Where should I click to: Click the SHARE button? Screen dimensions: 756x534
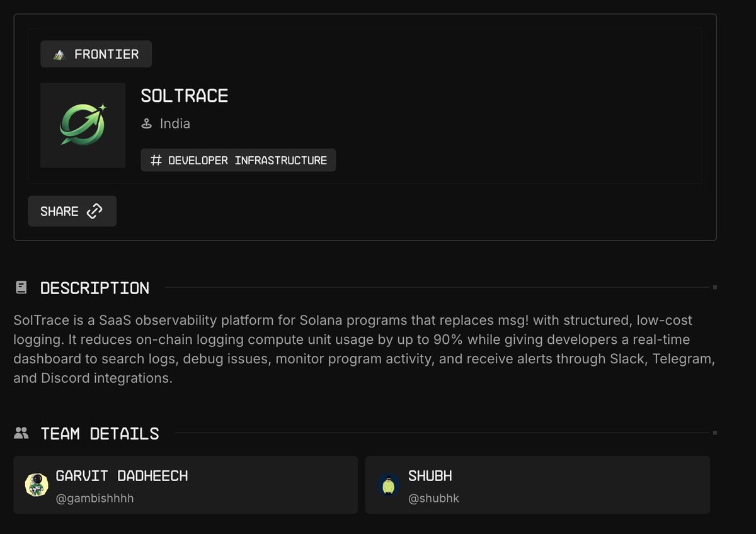click(72, 211)
